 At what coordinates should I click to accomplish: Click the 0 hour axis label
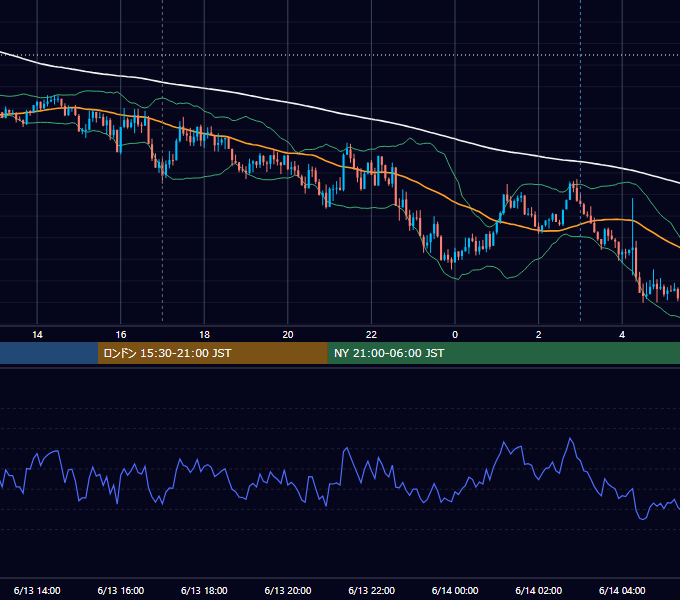coord(455,335)
